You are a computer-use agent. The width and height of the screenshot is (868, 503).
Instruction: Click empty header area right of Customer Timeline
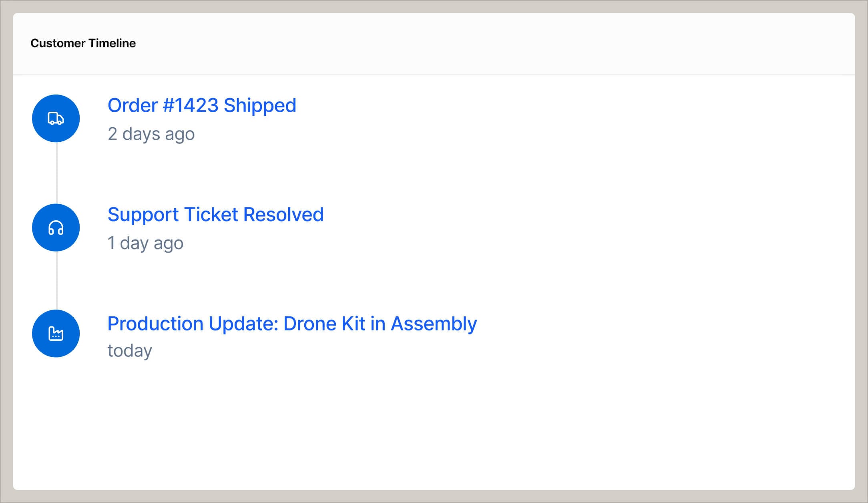[480, 43]
